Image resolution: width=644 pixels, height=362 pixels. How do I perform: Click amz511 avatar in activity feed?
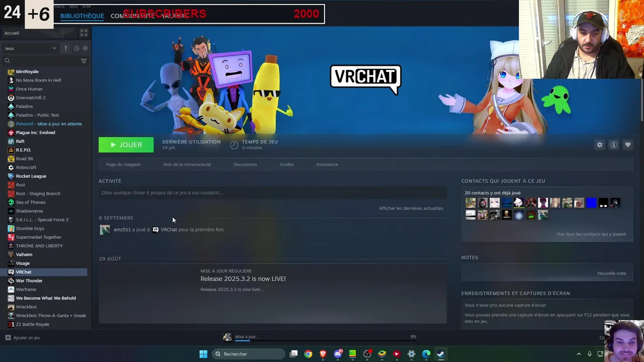coord(105,230)
